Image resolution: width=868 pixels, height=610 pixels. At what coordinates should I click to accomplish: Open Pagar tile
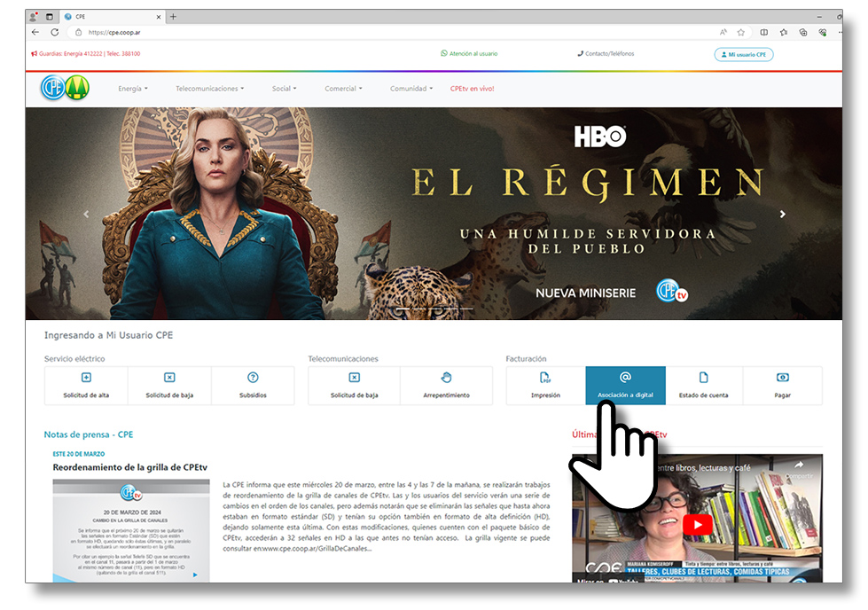pyautogui.click(x=782, y=386)
